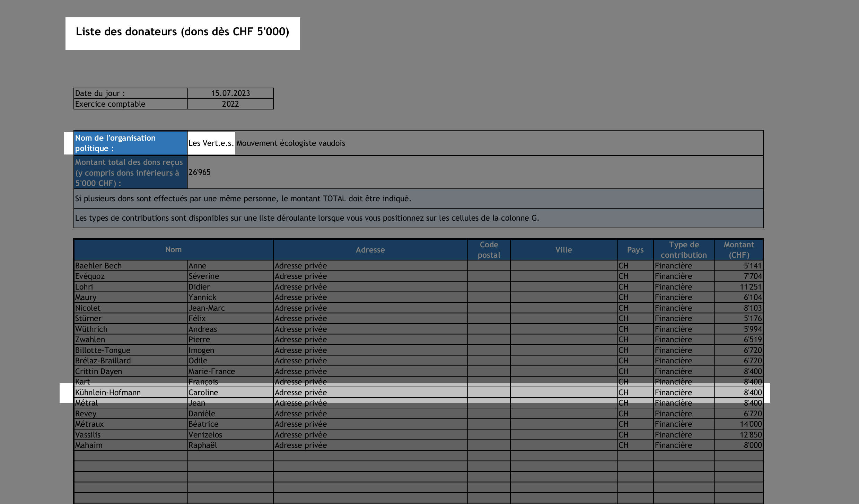Click the 'Pays' column header

pos(636,250)
